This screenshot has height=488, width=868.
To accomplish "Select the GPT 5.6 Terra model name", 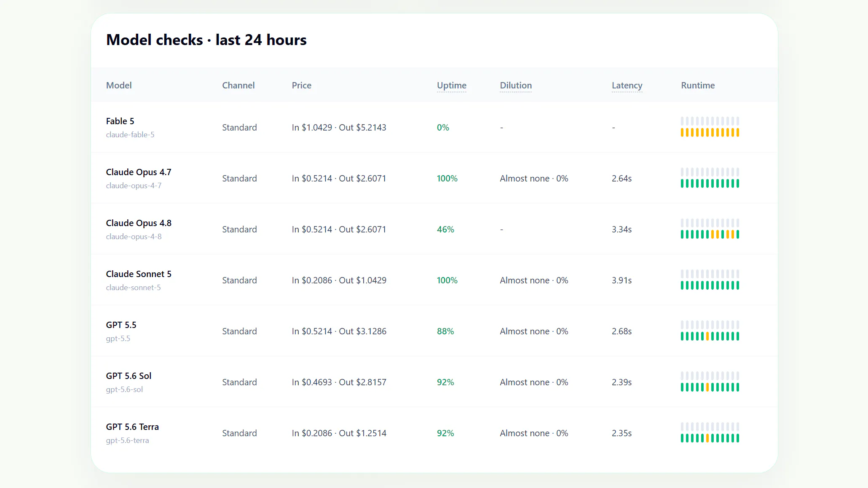I will [x=132, y=427].
